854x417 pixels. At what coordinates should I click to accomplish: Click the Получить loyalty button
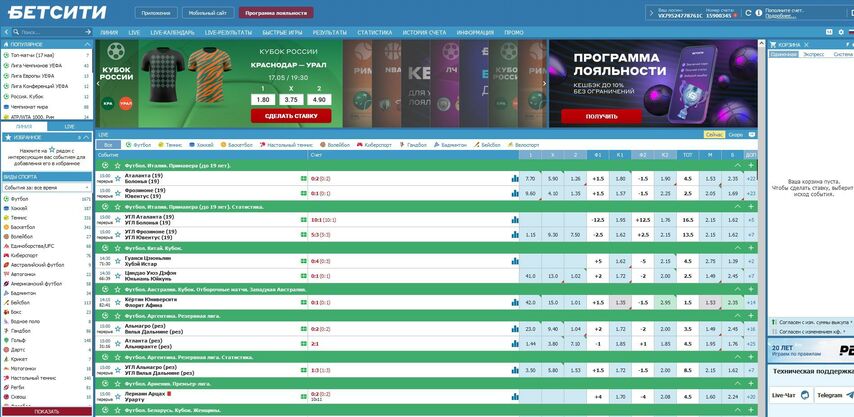pyautogui.click(x=601, y=116)
